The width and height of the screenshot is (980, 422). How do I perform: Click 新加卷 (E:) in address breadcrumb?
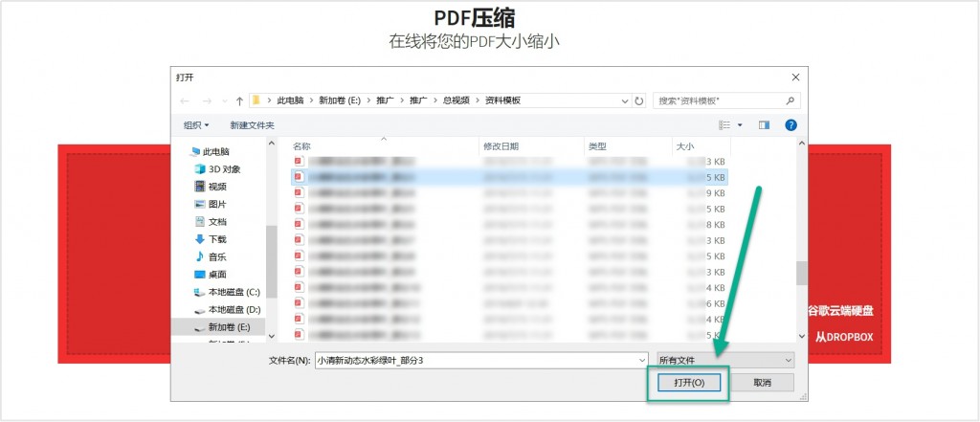340,100
